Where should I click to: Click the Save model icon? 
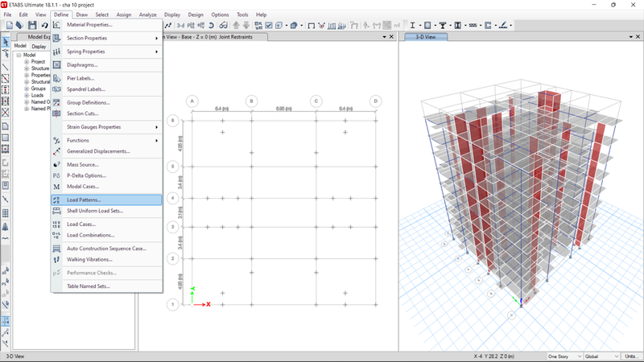point(32,26)
